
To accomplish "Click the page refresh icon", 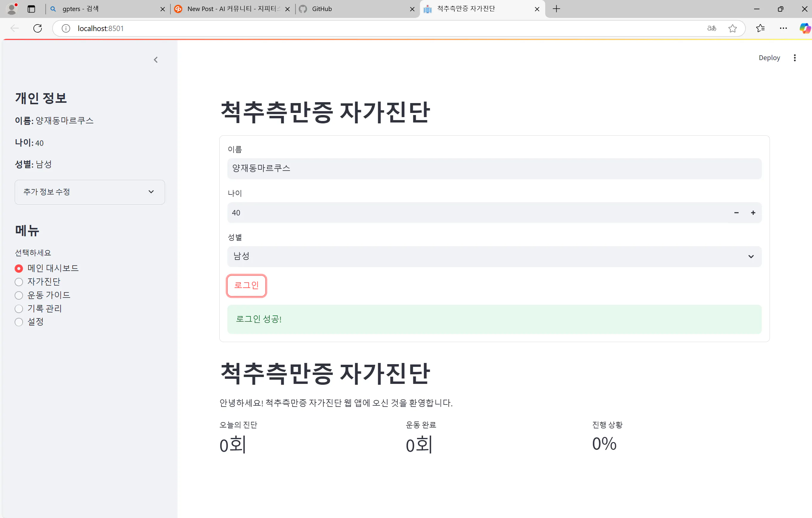I will click(37, 28).
